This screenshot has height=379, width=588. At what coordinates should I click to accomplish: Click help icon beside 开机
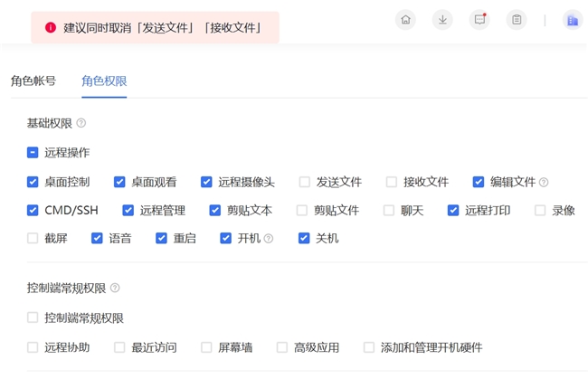pyautogui.click(x=269, y=239)
